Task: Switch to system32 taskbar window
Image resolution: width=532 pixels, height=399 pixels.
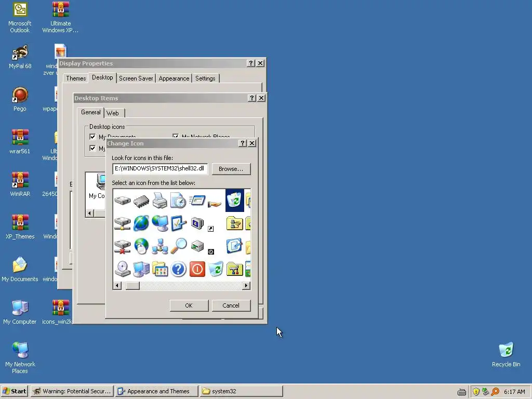Action: (241, 391)
